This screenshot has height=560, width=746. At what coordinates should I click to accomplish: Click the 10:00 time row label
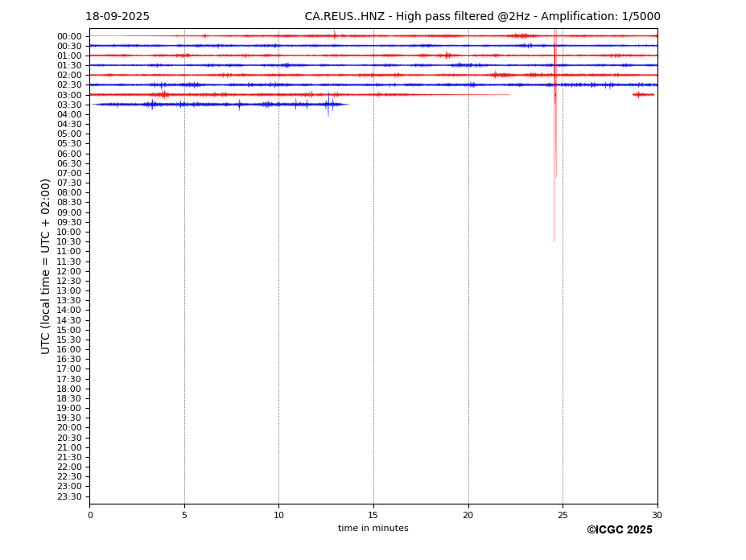point(69,233)
